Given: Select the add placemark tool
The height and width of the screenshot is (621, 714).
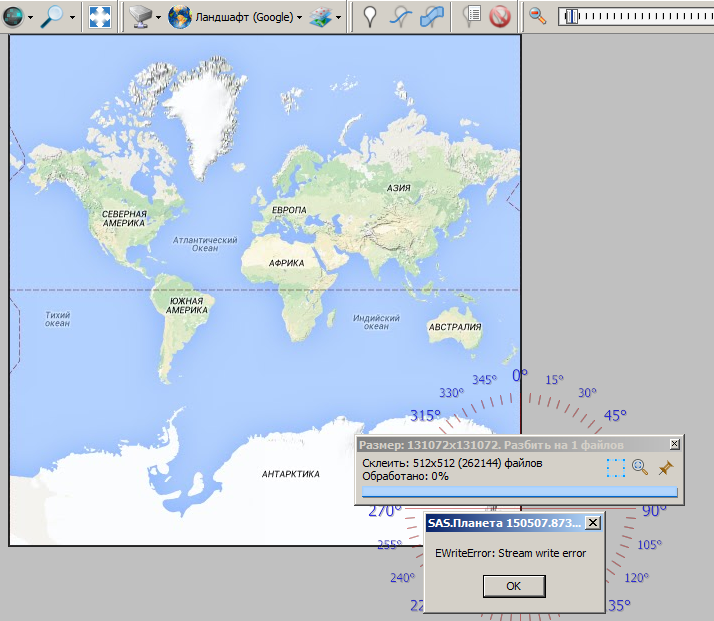Looking at the screenshot, I should [x=370, y=16].
